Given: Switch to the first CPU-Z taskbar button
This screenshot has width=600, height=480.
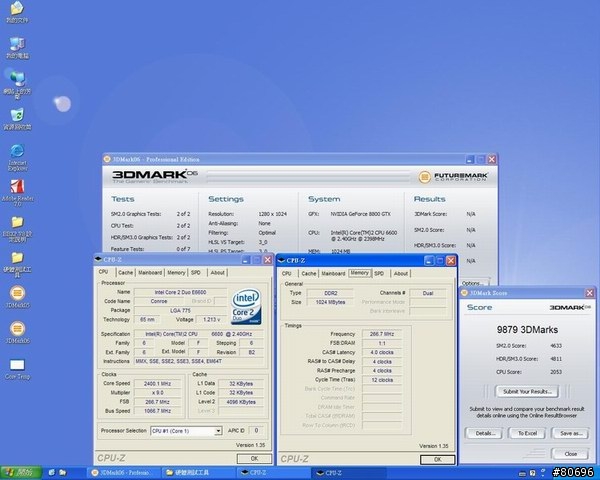Looking at the screenshot, I should [x=272, y=473].
